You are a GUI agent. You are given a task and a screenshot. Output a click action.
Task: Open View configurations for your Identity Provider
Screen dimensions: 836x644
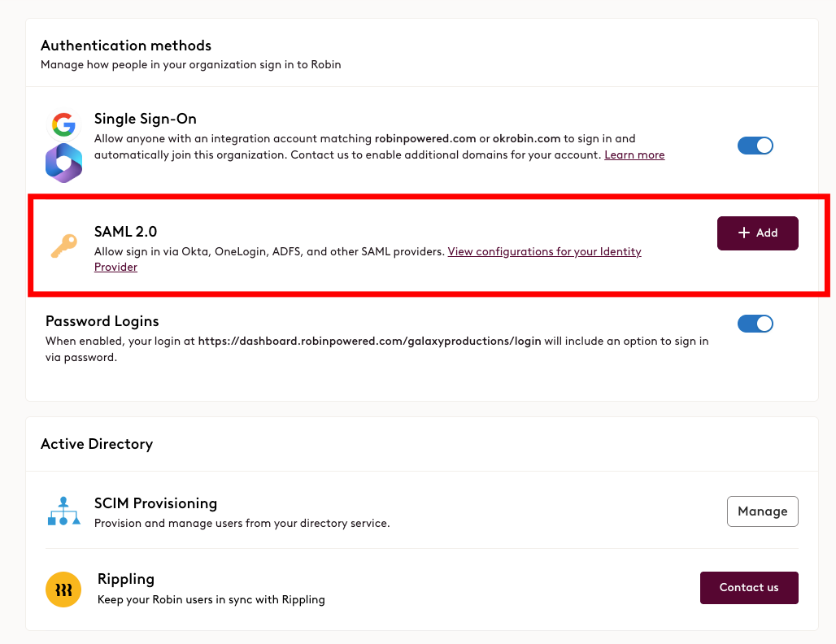tap(544, 252)
